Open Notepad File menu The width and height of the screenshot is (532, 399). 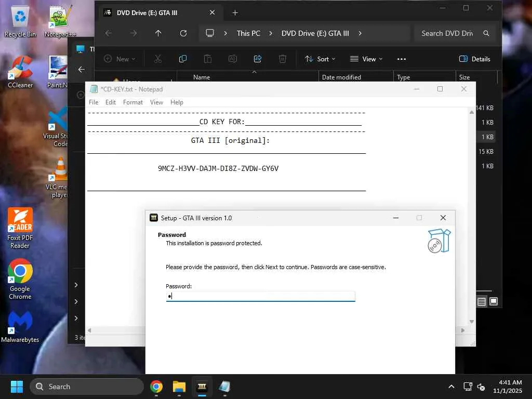click(x=94, y=102)
